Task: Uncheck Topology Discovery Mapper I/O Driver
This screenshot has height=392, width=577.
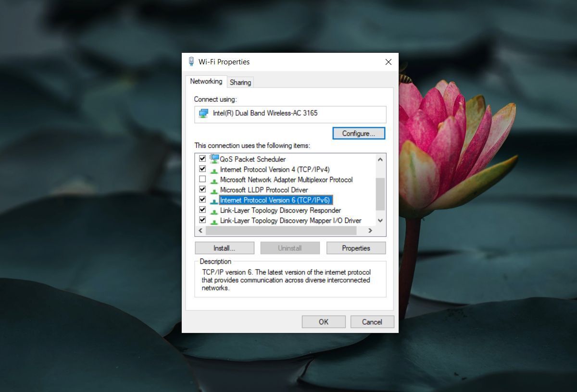Action: coord(202,220)
